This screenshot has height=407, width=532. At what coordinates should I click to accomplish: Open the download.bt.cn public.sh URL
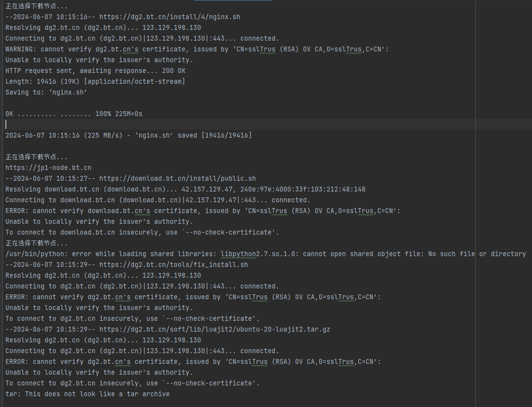pyautogui.click(x=178, y=179)
